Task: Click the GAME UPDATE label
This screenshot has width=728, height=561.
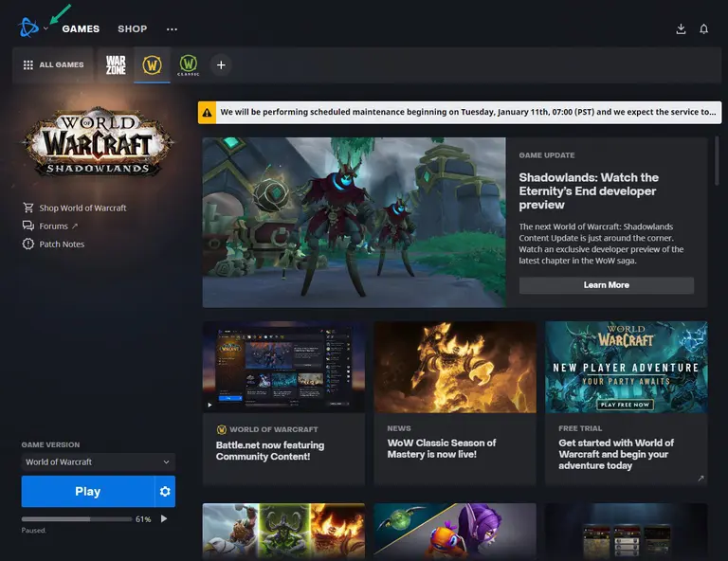Action: pos(546,155)
